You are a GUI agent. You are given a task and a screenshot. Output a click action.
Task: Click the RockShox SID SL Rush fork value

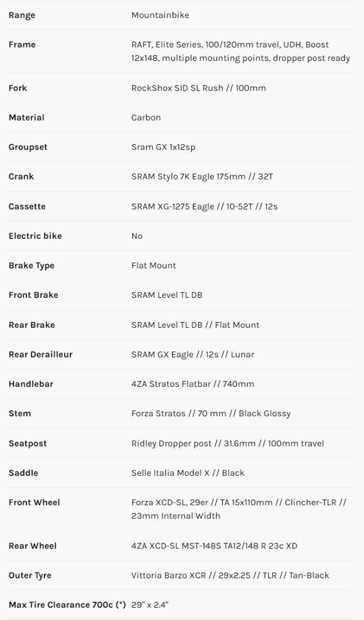pyautogui.click(x=198, y=88)
